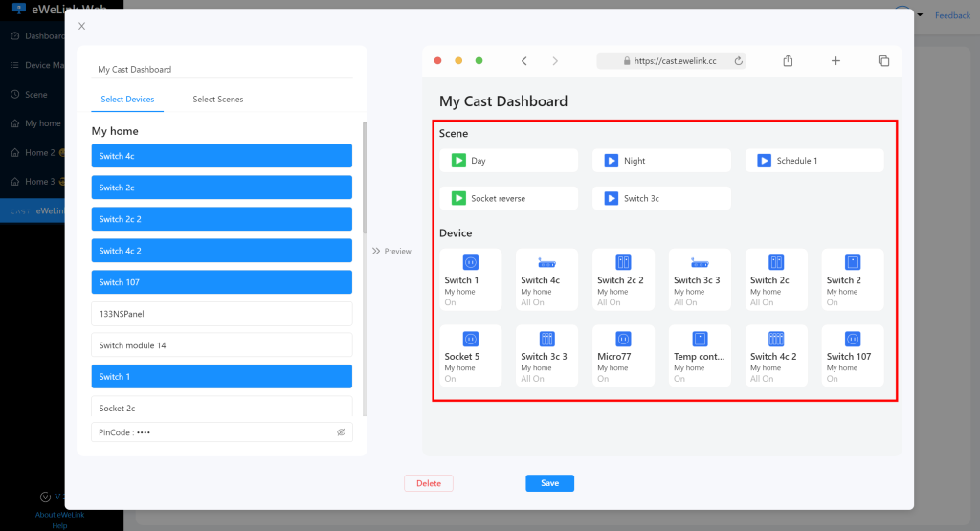Click the My Cast Dashboard name field
This screenshot has width=980, height=531.
pos(224,69)
